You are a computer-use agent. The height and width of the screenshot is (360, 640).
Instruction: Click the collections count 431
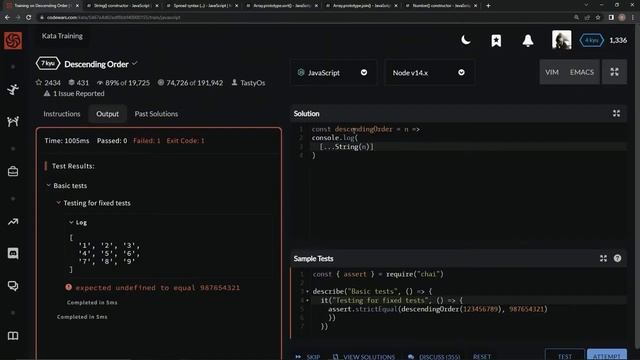[78, 83]
